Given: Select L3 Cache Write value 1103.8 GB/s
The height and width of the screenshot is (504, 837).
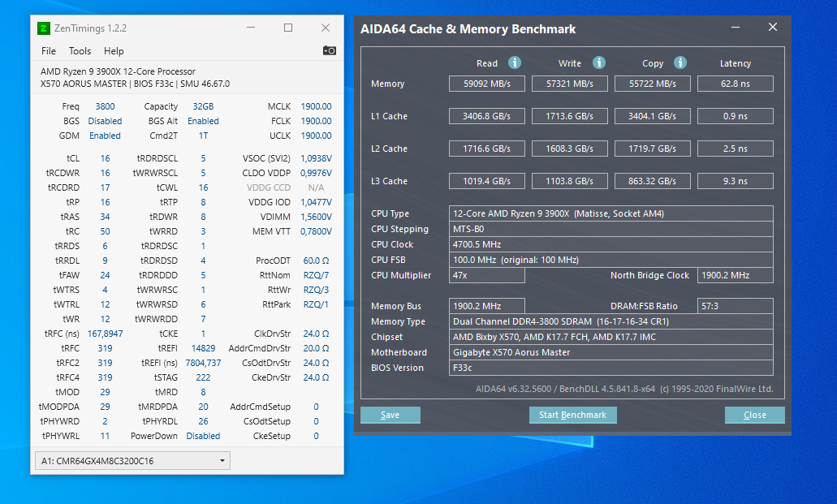Looking at the screenshot, I should (570, 182).
